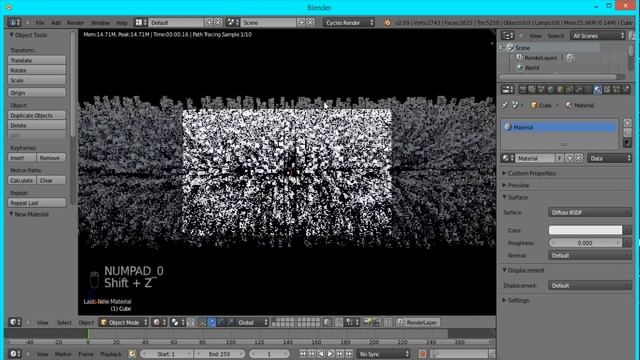This screenshot has width=640, height=360.
Task: Enable the translate manipulator arrow button
Action: (x=211, y=322)
